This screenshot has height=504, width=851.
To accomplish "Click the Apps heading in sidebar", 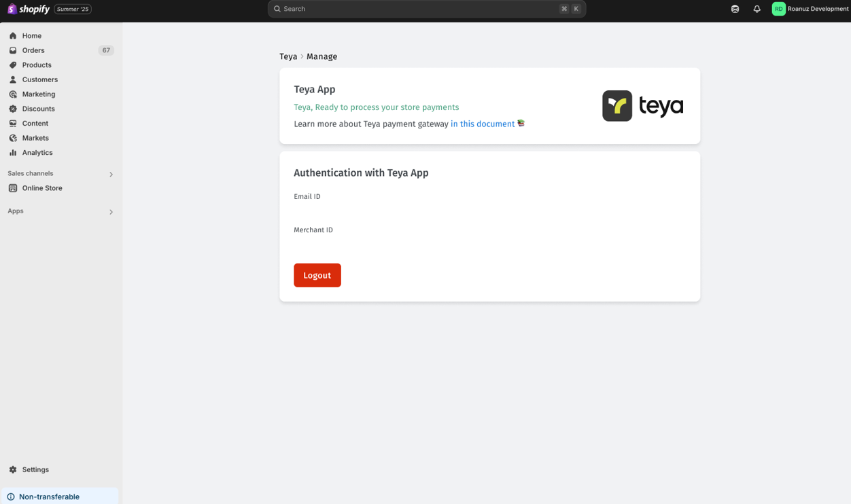I will (16, 211).
